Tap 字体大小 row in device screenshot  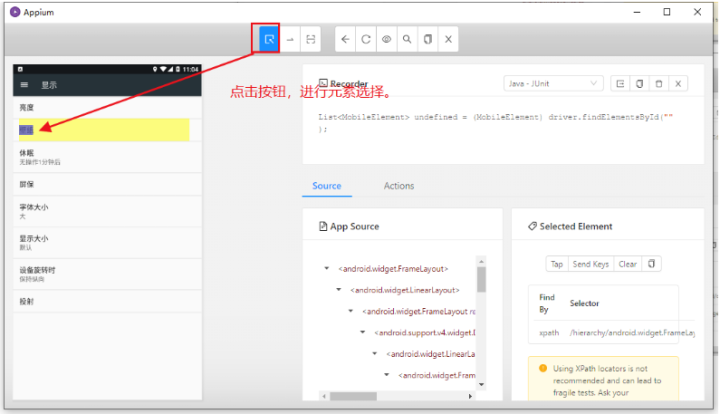tap(107, 212)
